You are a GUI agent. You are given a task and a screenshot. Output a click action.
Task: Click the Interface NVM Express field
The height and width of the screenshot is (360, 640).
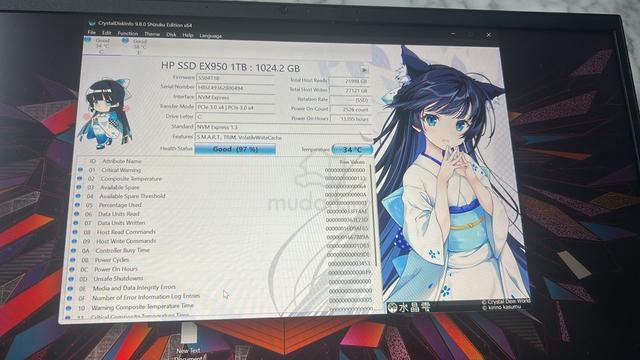pyautogui.click(x=235, y=97)
